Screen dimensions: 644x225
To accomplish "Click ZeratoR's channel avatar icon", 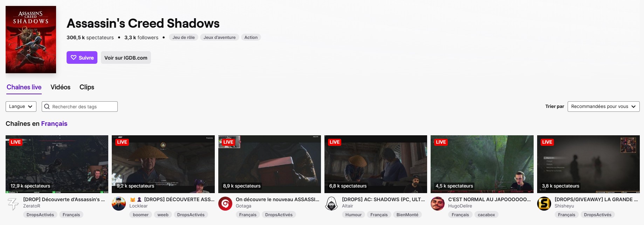I will pos(13,204).
